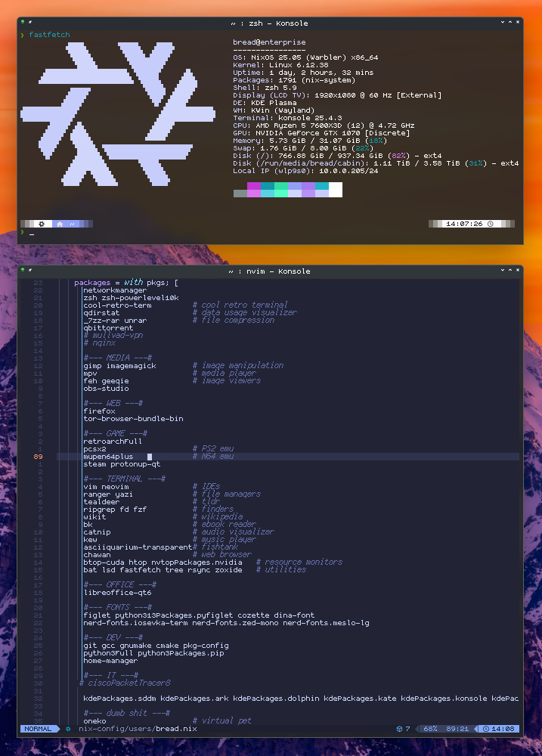Image resolution: width=542 pixels, height=756 pixels.
Task: Click the 14:07:26 time in zsh prompt
Action: point(464,224)
